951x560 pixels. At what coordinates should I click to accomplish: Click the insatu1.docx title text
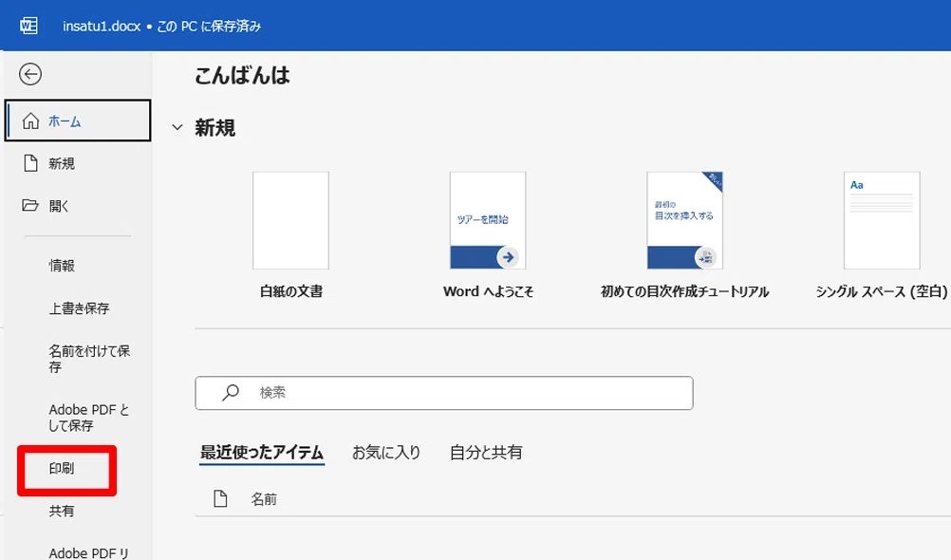coord(102,27)
